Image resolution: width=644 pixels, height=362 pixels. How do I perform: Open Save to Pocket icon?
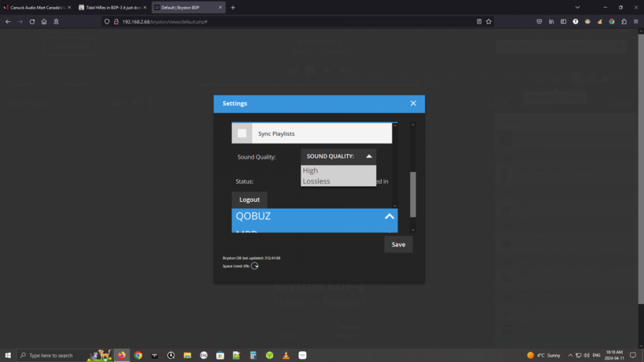(x=539, y=22)
